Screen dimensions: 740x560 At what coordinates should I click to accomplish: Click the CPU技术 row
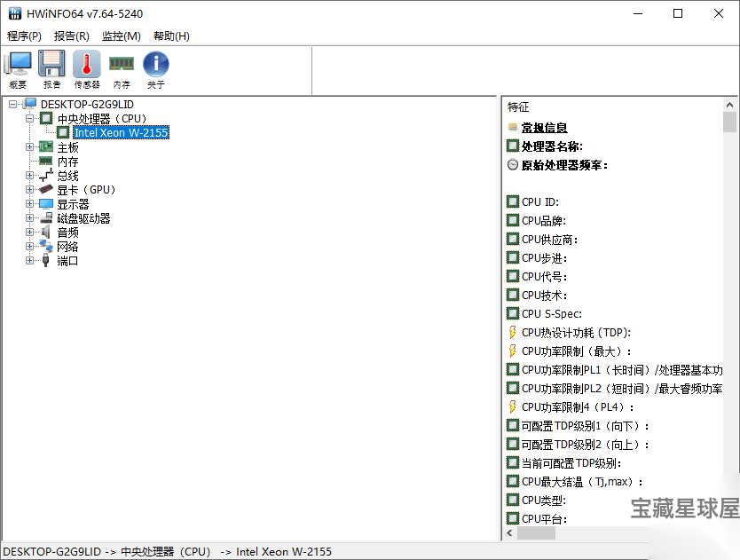(537, 296)
